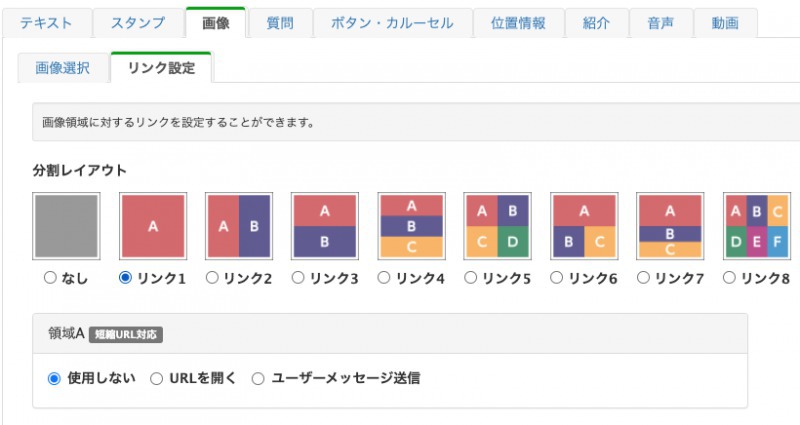Open the ボタン・カルーセル tab
The height and width of the screenshot is (425, 800).
click(x=391, y=22)
